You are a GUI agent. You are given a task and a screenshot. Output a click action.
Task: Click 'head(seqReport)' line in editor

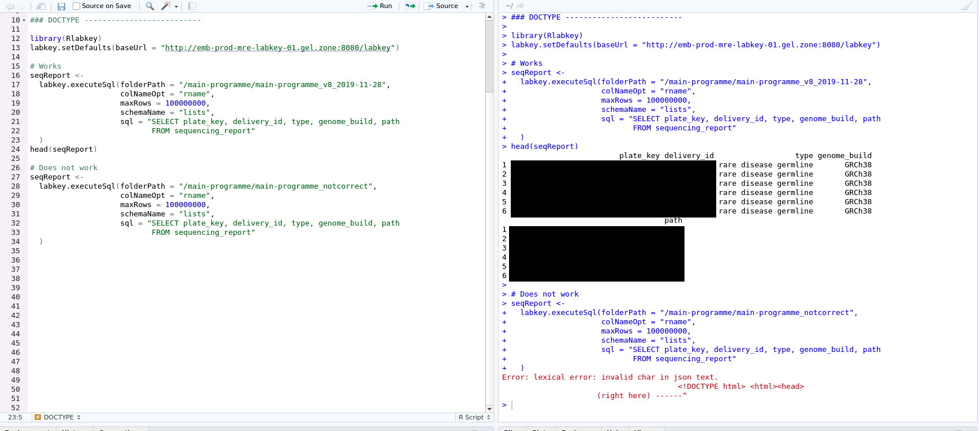click(63, 149)
